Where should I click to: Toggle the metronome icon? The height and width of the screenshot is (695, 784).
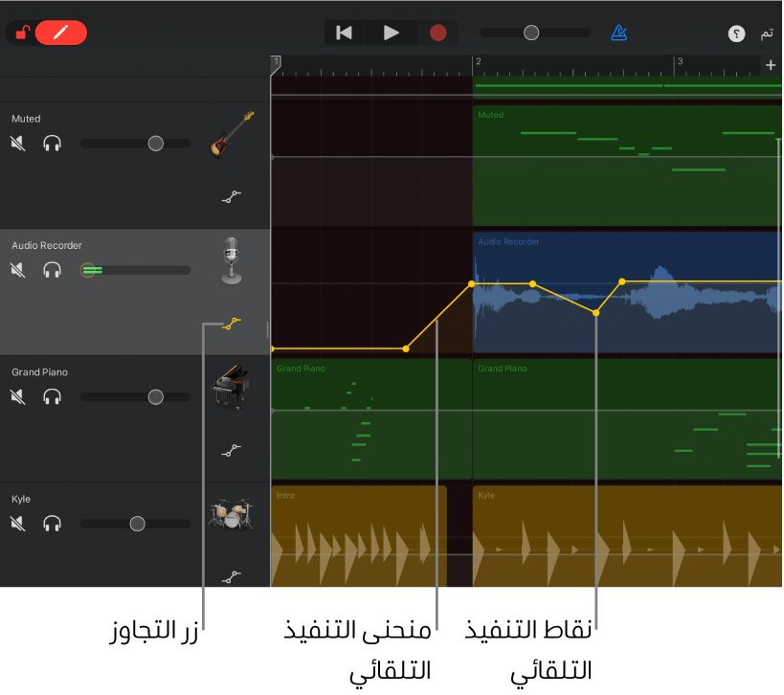tap(619, 33)
